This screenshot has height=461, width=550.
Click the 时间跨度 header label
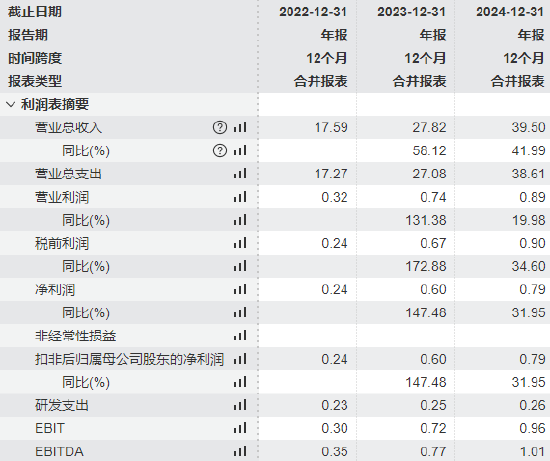click(35, 58)
